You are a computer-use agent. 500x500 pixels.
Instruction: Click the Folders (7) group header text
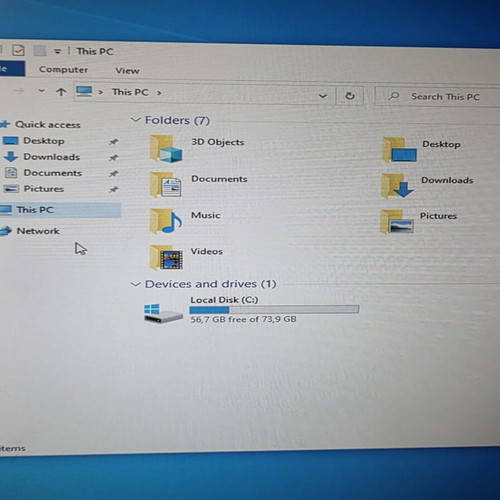177,120
